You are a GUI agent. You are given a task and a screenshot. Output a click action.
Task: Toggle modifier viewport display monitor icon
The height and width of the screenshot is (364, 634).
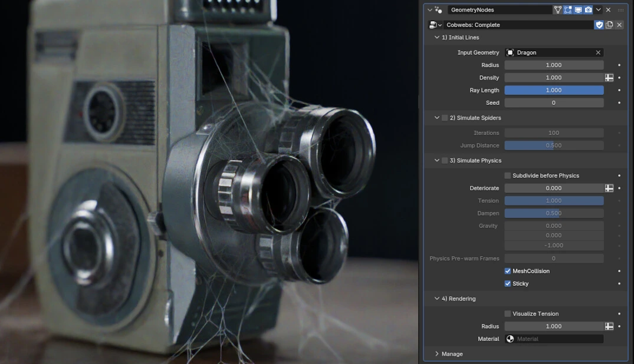578,9
